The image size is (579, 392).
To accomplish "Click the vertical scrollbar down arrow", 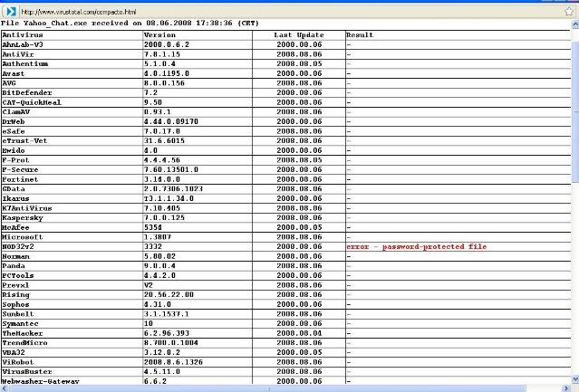I will [575, 379].
